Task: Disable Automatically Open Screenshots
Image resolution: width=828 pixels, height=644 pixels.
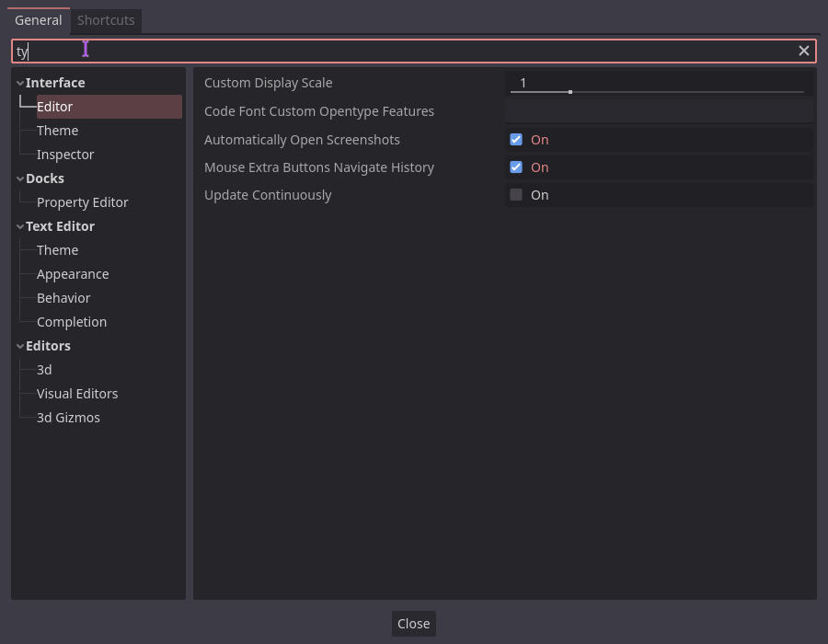Action: (x=515, y=139)
